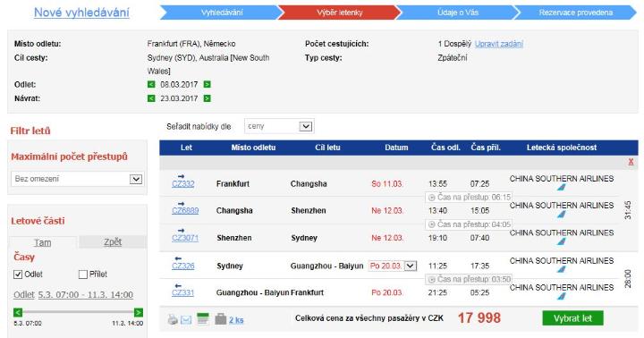The height and width of the screenshot is (338, 644).
Task: Toggle the Přílet checkbox
Action: pyautogui.click(x=83, y=275)
